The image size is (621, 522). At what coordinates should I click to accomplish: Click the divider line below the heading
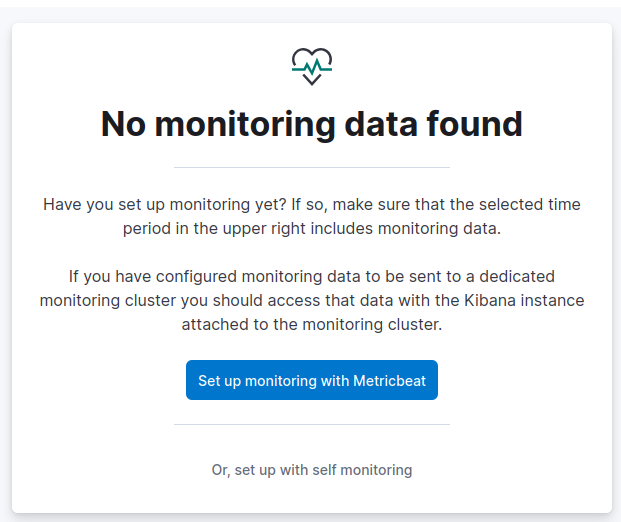point(312,167)
